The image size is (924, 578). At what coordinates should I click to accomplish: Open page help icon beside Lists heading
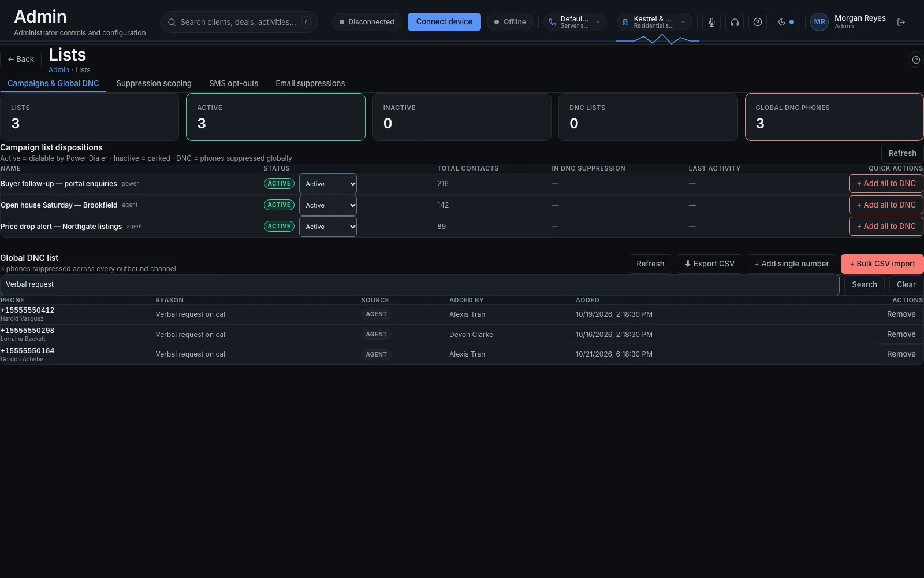[x=915, y=60]
